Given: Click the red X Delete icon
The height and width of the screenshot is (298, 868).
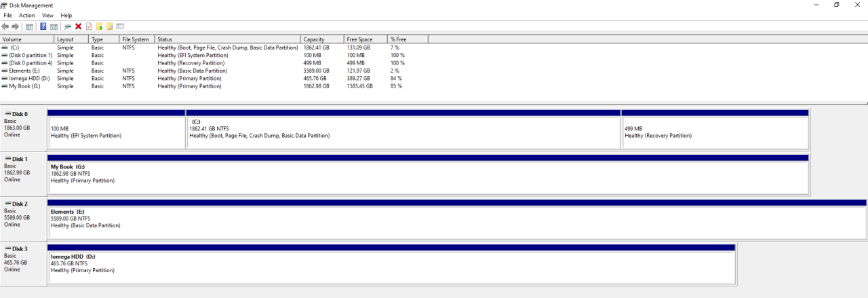Looking at the screenshot, I should tap(78, 26).
